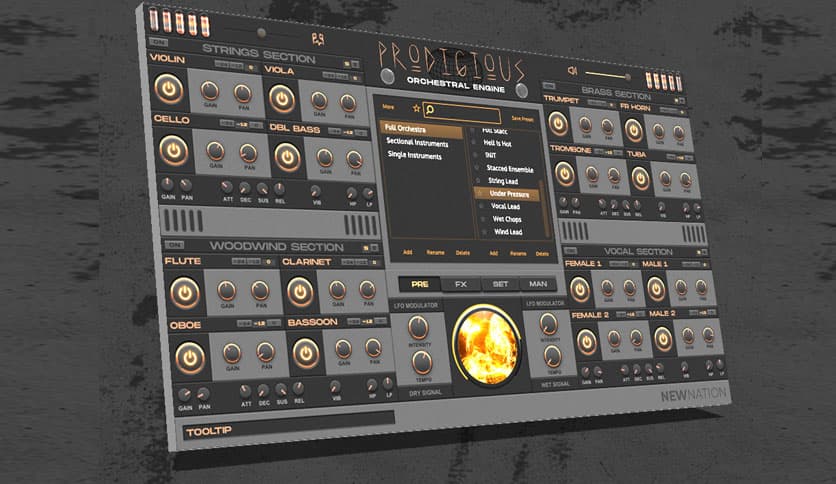
Task: Click the preset list scrollbar
Action: click(544, 208)
